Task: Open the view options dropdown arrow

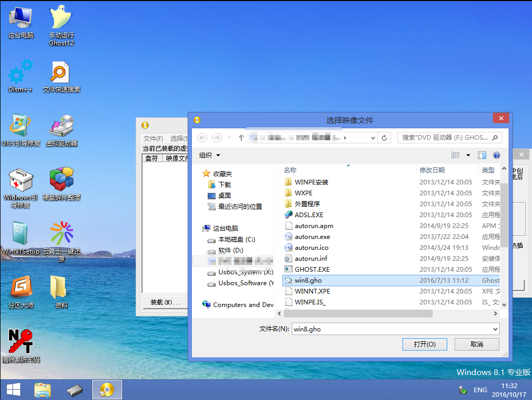Action: click(x=468, y=155)
